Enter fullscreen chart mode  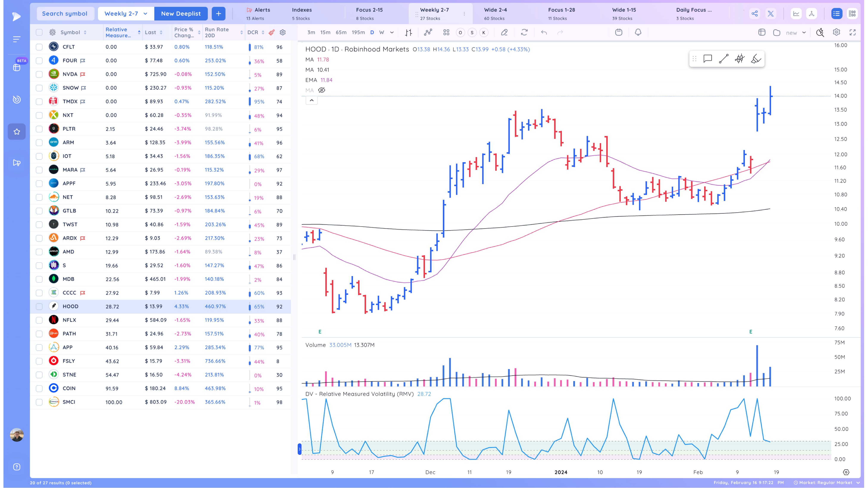(852, 32)
